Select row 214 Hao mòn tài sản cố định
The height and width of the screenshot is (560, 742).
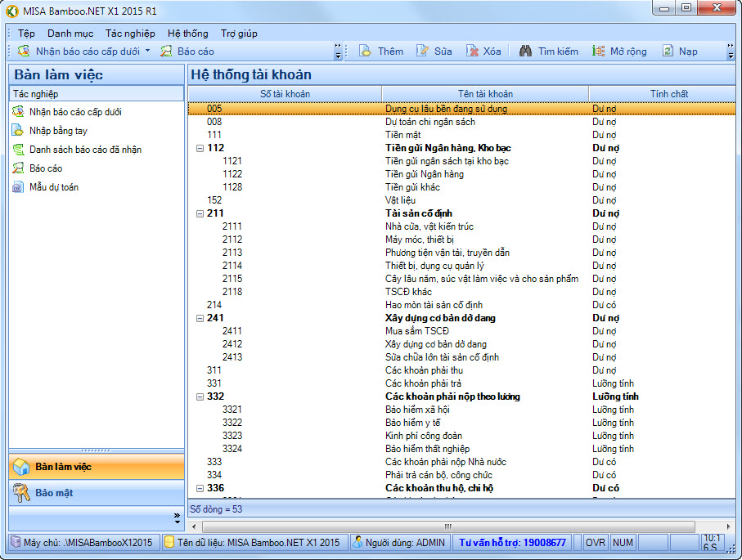coord(462,305)
